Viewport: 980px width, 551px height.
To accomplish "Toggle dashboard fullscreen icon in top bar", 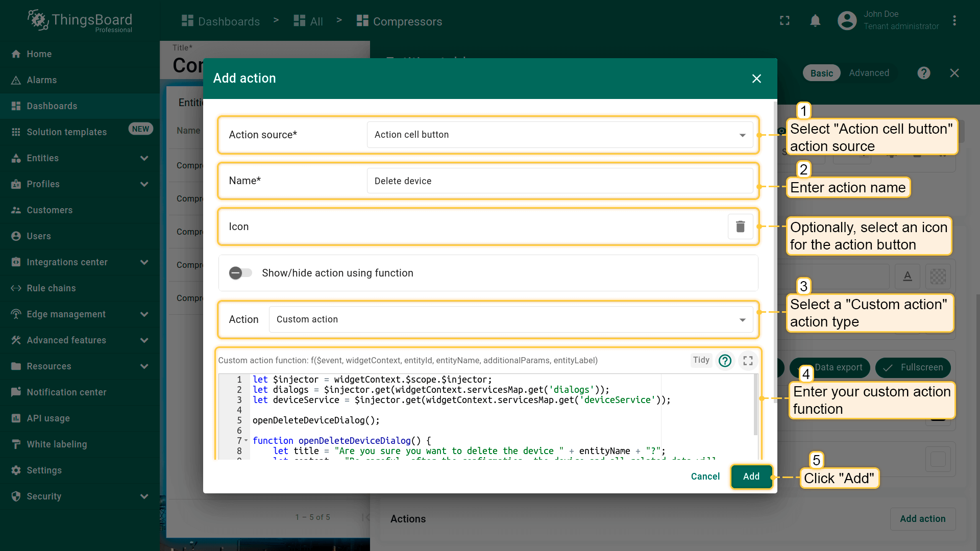I will (785, 21).
